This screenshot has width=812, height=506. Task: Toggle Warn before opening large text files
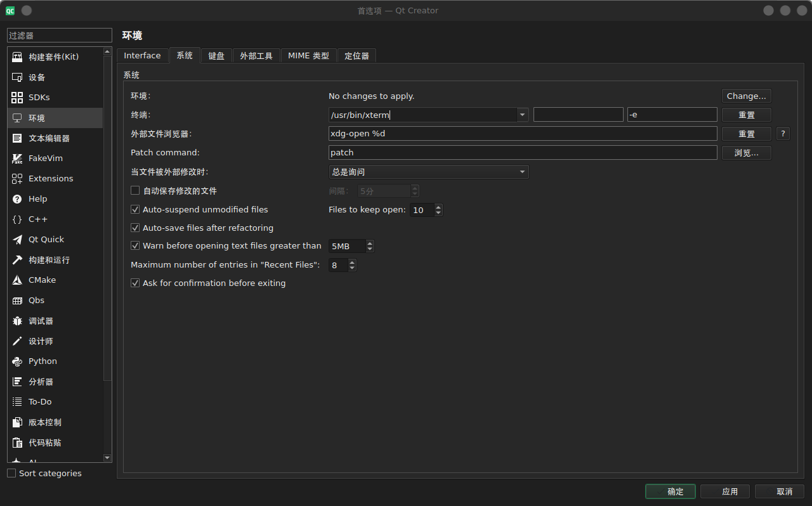click(x=135, y=245)
